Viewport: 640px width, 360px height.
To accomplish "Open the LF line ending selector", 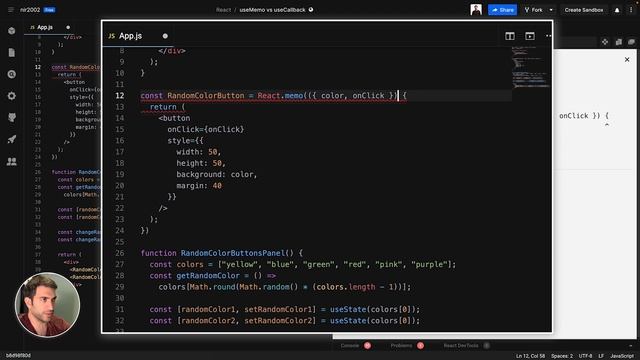I will pos(601,356).
